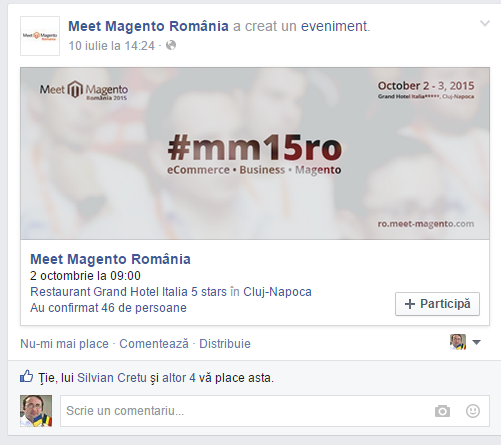The height and width of the screenshot is (445, 501).
Task: Attach a photo using the camera icon
Action: pyautogui.click(x=442, y=411)
